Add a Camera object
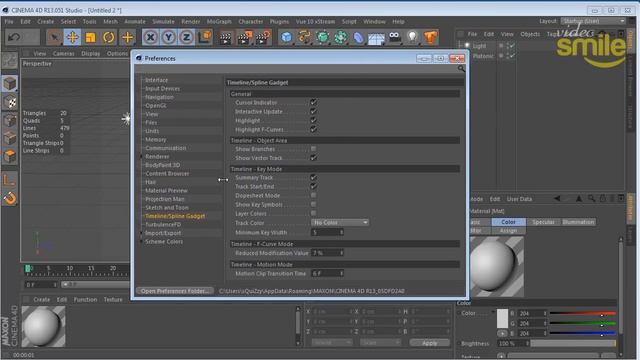 (394, 38)
